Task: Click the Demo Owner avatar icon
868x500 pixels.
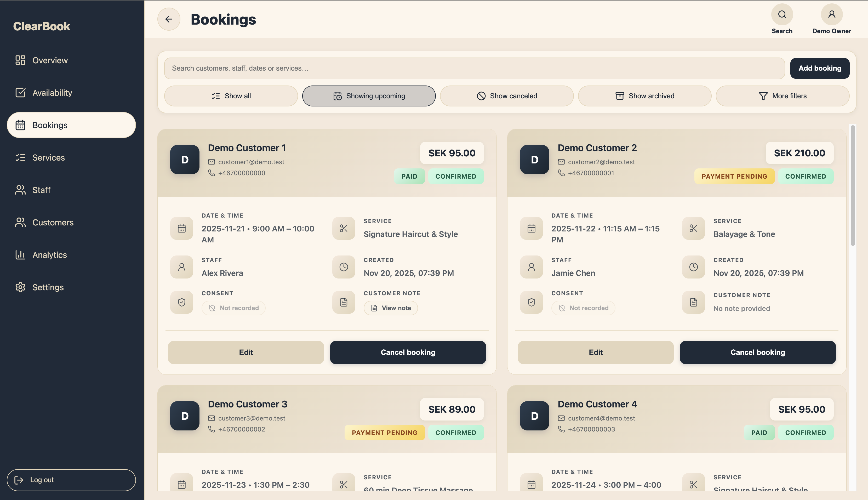Action: point(832,14)
